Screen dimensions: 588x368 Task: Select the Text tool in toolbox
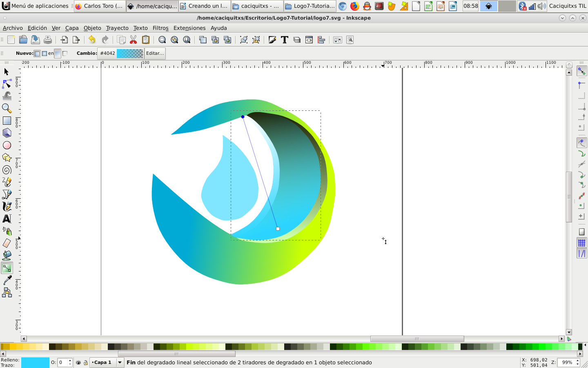pos(7,219)
